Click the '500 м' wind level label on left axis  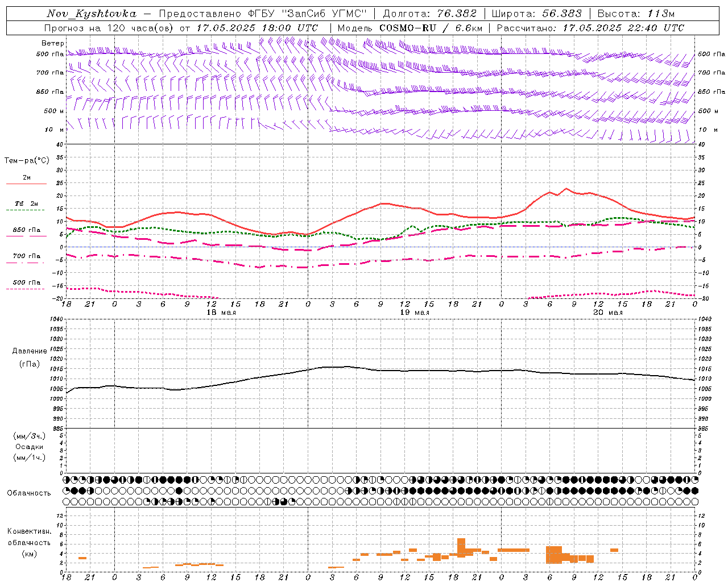click(54, 111)
